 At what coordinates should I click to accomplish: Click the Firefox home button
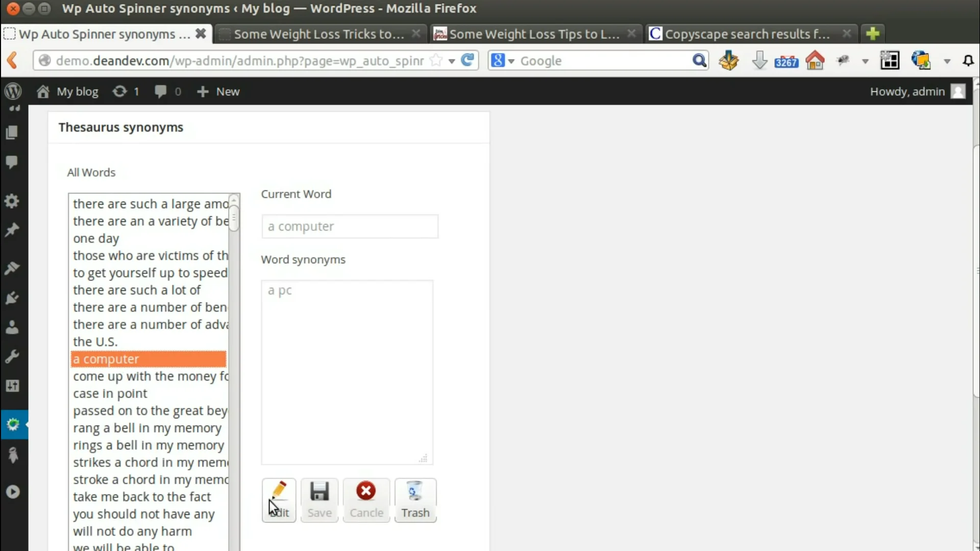click(815, 60)
